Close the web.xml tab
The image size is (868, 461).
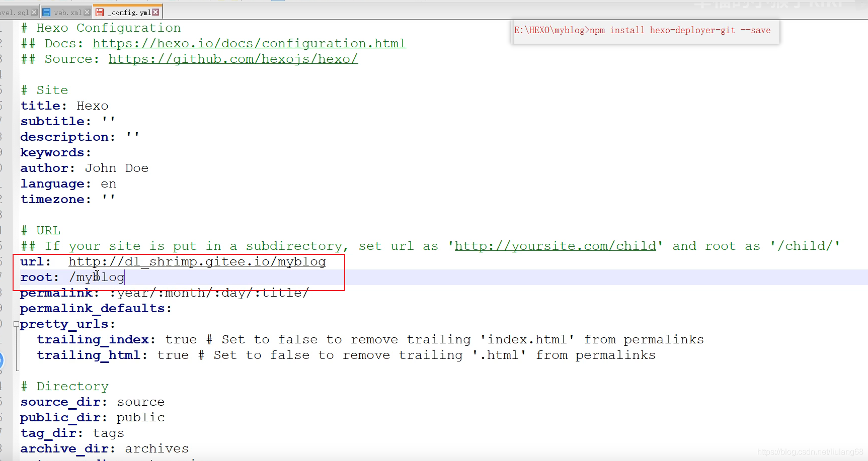click(x=87, y=12)
